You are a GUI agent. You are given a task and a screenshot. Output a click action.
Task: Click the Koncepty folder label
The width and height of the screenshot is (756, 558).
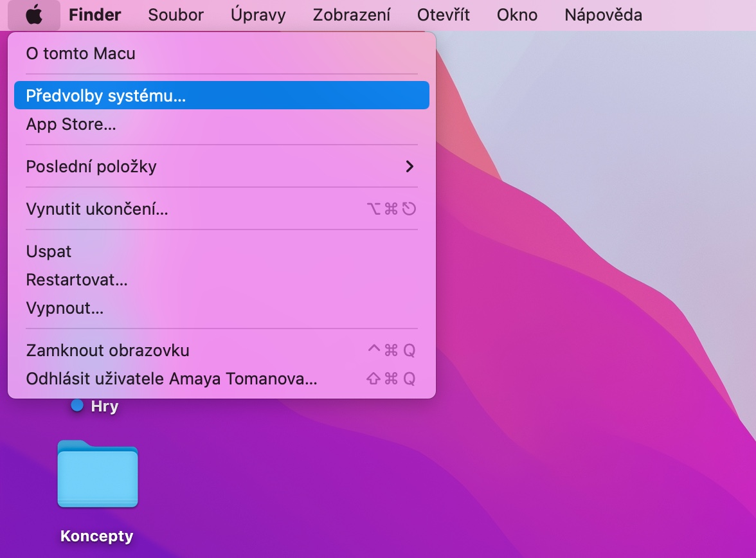pos(96,535)
